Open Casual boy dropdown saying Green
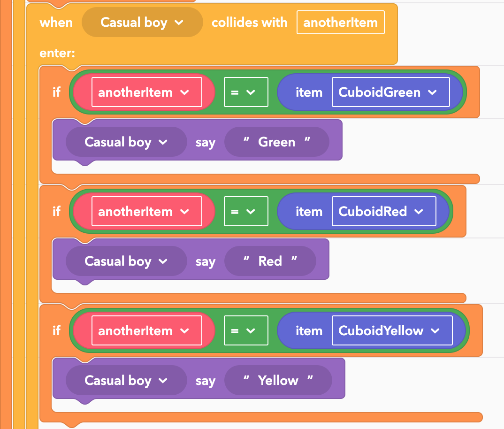 pos(126,142)
